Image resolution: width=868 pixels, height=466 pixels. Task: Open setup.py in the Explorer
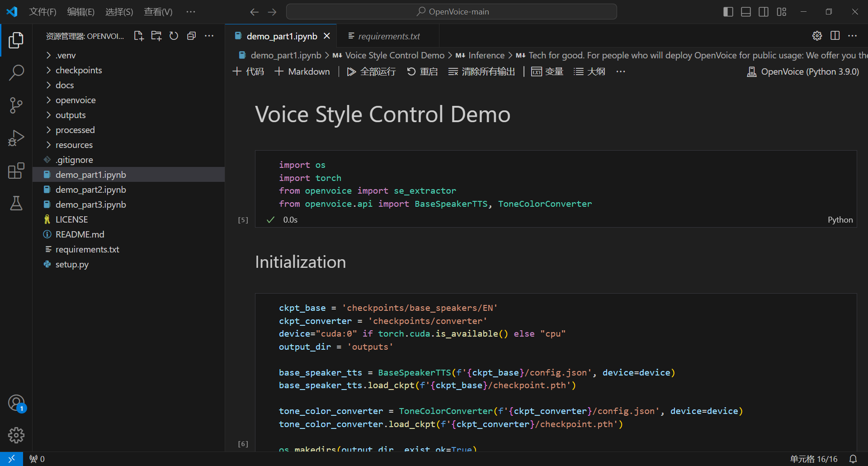128,264
